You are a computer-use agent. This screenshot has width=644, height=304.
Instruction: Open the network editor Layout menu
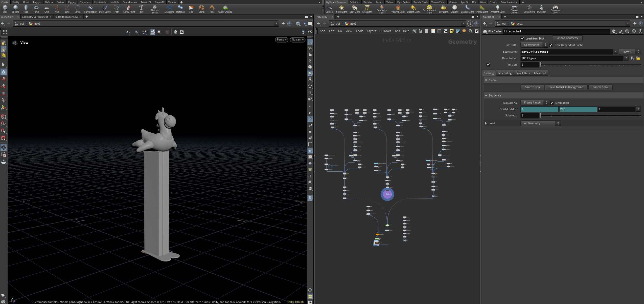coord(371,31)
